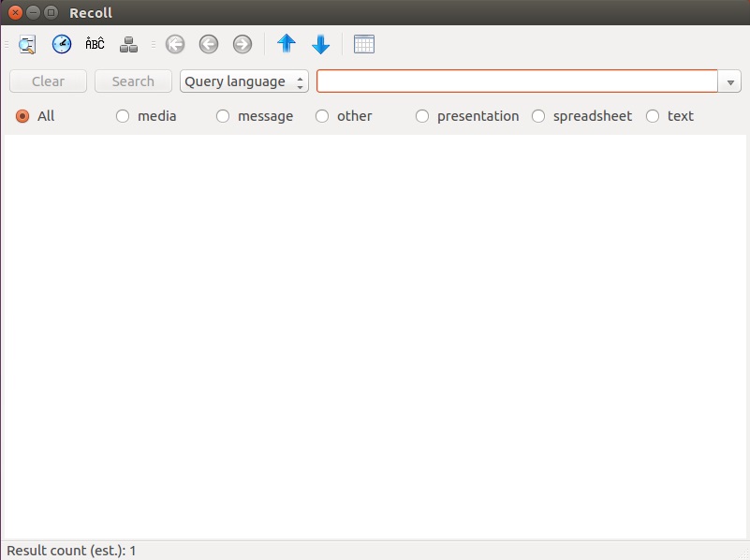Select the media filter radio button
The height and width of the screenshot is (560, 750).
[123, 116]
